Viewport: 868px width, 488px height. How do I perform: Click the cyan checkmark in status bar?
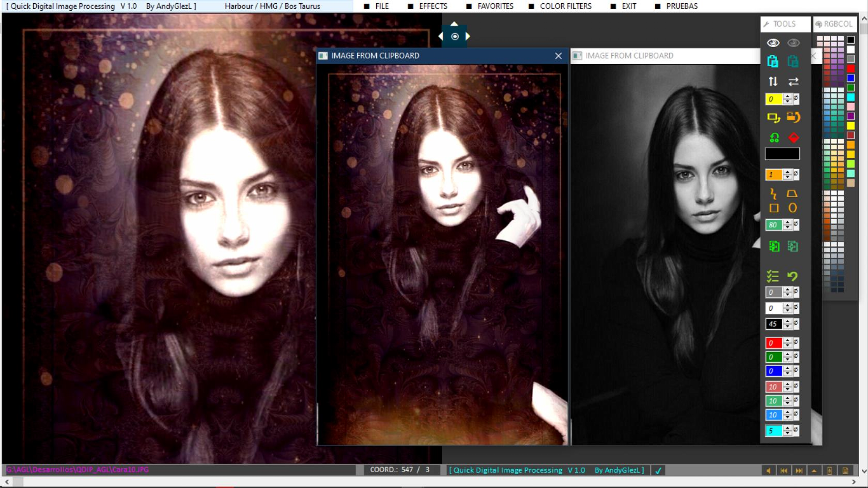(x=658, y=470)
